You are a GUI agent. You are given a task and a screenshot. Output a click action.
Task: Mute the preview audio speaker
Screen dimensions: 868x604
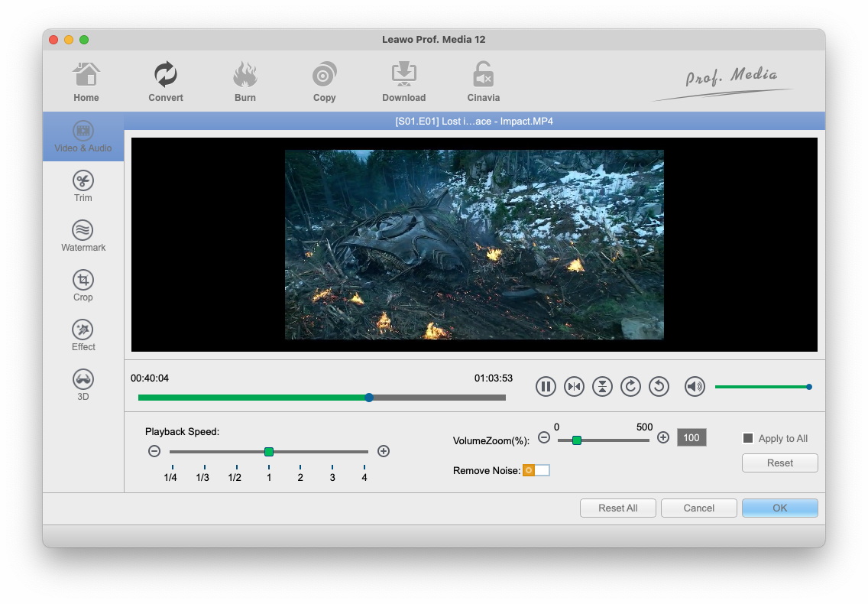click(694, 387)
